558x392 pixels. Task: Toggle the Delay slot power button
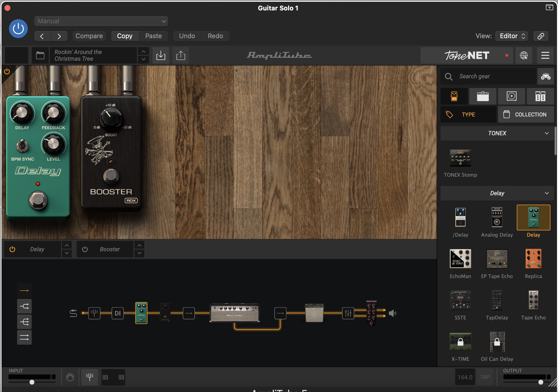(12, 249)
